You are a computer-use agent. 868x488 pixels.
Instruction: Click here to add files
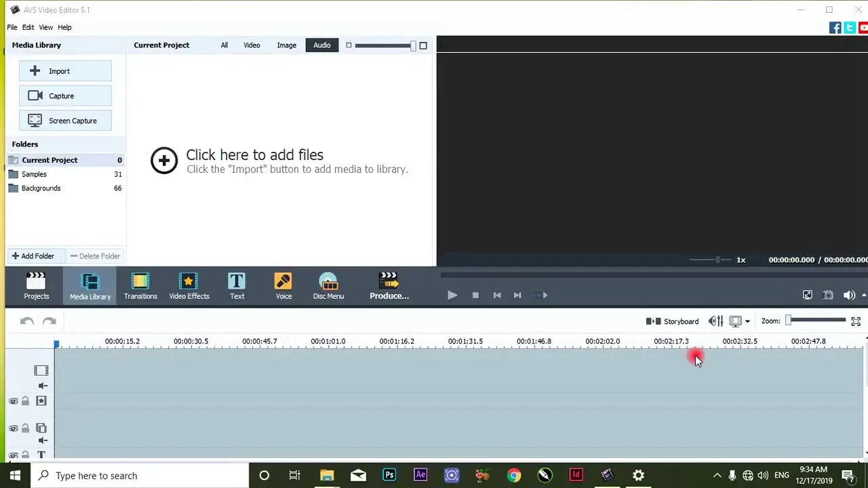click(x=279, y=161)
